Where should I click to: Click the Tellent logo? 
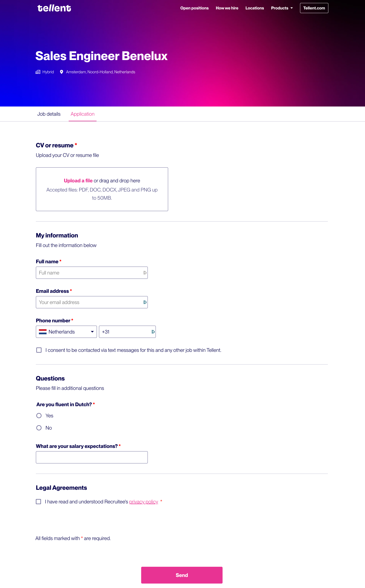coord(54,8)
